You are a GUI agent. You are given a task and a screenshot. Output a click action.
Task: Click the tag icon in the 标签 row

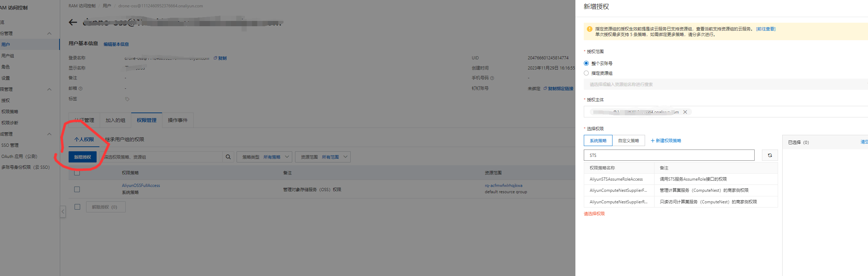click(127, 99)
